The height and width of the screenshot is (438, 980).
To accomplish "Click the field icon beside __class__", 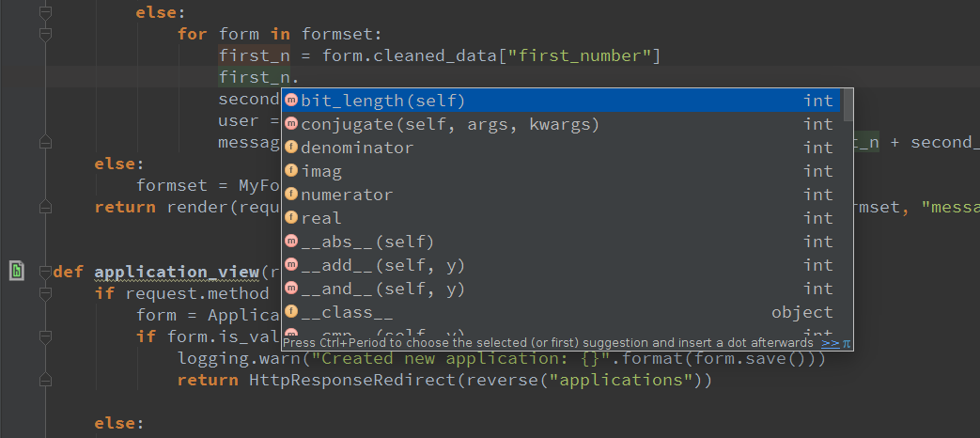I will click(291, 312).
